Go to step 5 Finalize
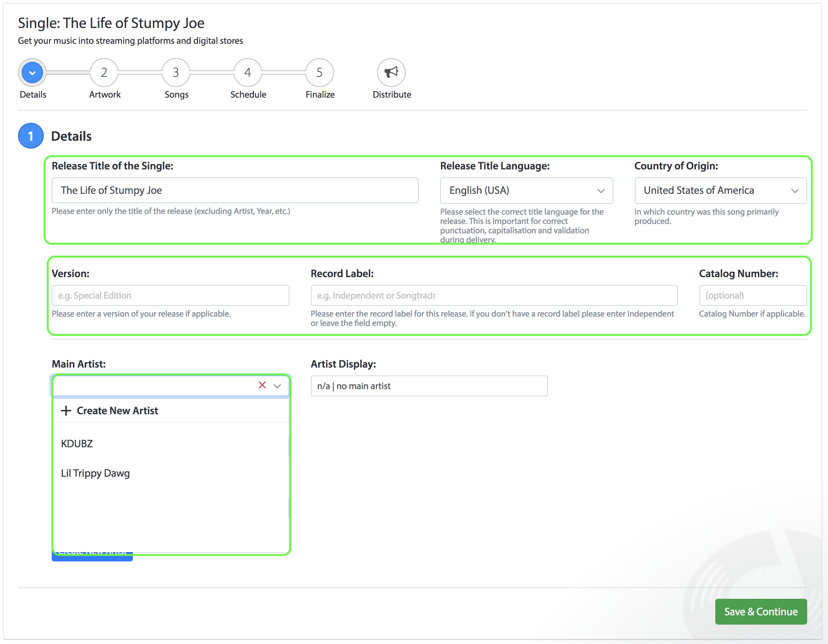828x644 pixels. pyautogui.click(x=320, y=73)
